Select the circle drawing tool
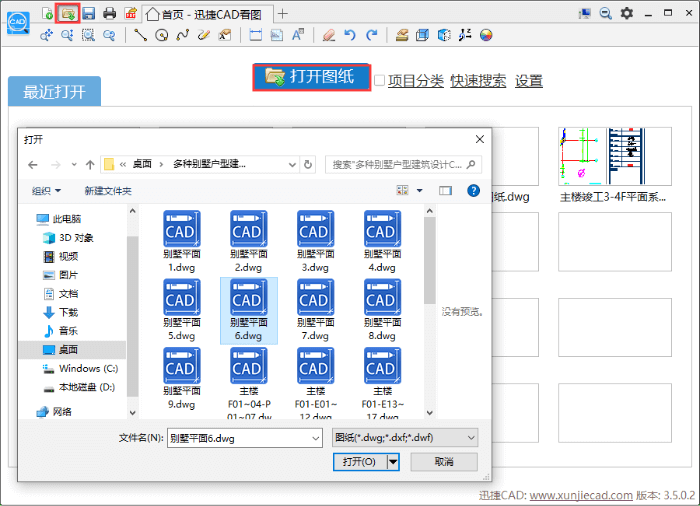Image resolution: width=700 pixels, height=506 pixels. click(x=162, y=35)
